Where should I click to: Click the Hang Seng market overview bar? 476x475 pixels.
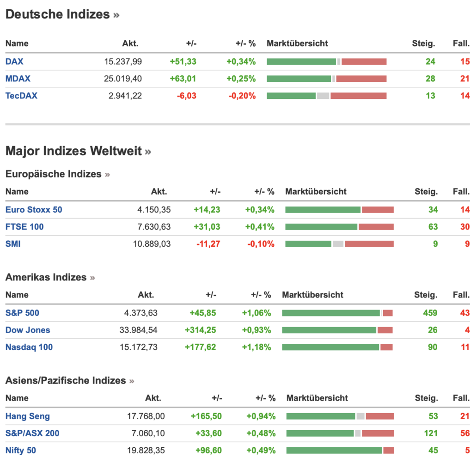click(340, 416)
